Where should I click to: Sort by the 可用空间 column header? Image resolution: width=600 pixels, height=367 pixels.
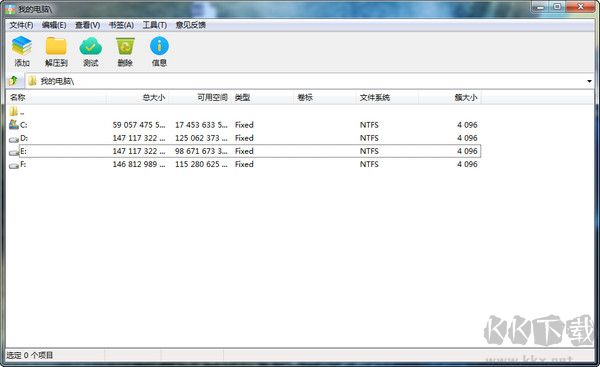[200, 98]
